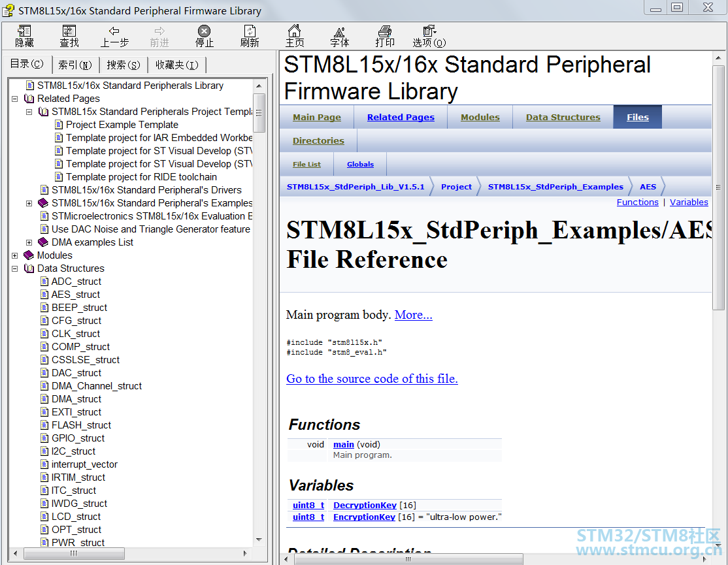Screen dimensions: 728x565
Task: Click the Variables summary link
Action: (689, 202)
